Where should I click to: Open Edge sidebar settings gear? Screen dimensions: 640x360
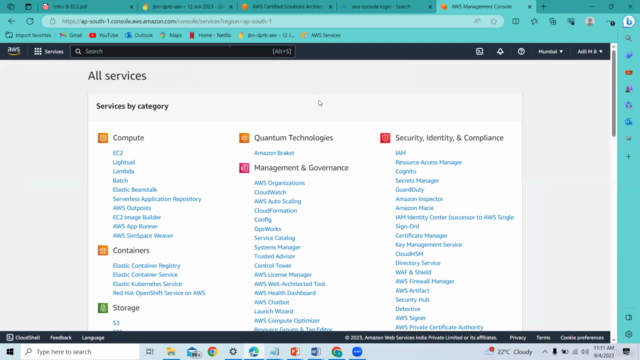pyautogui.click(x=629, y=334)
